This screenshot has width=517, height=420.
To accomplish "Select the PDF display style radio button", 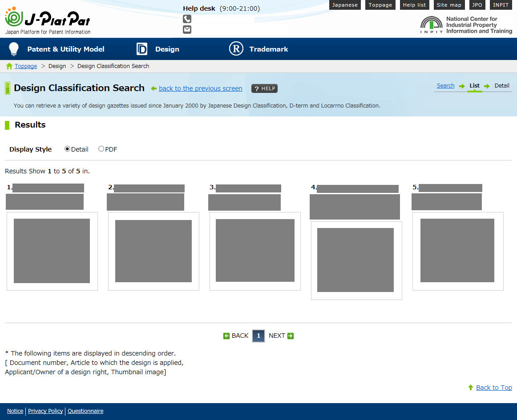I will click(x=101, y=149).
